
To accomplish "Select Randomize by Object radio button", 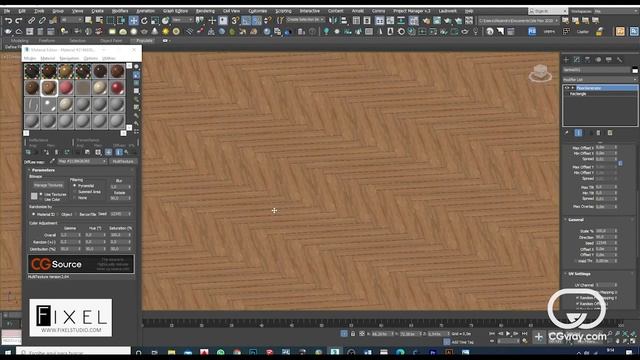I will click(58, 214).
